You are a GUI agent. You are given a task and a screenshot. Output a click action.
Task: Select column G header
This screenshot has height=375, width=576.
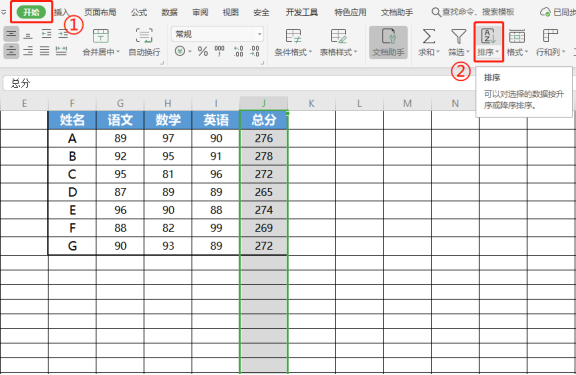(120, 103)
